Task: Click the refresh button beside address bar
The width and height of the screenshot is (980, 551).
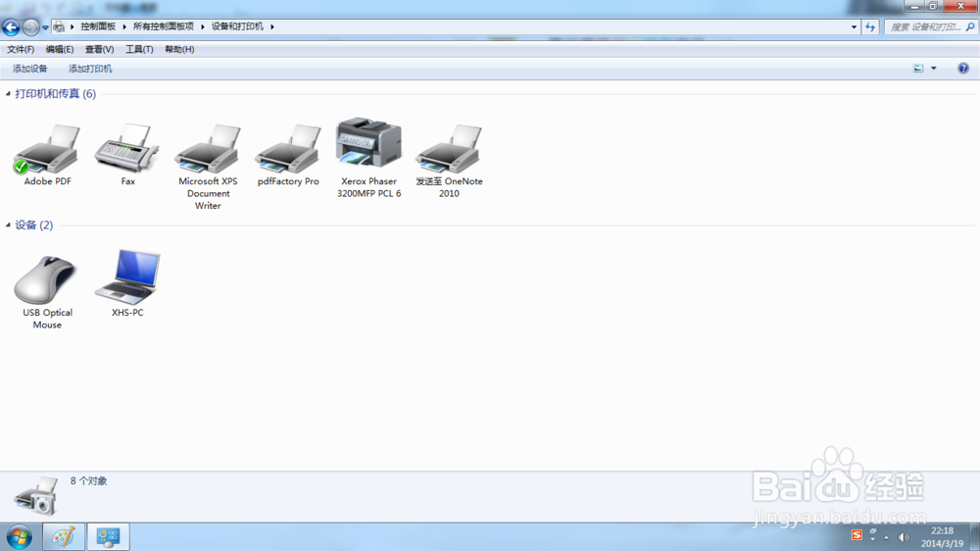Action: pyautogui.click(x=870, y=26)
